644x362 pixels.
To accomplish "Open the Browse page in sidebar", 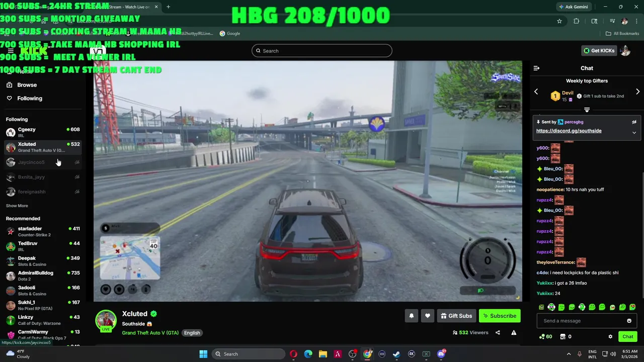I will click(x=27, y=85).
